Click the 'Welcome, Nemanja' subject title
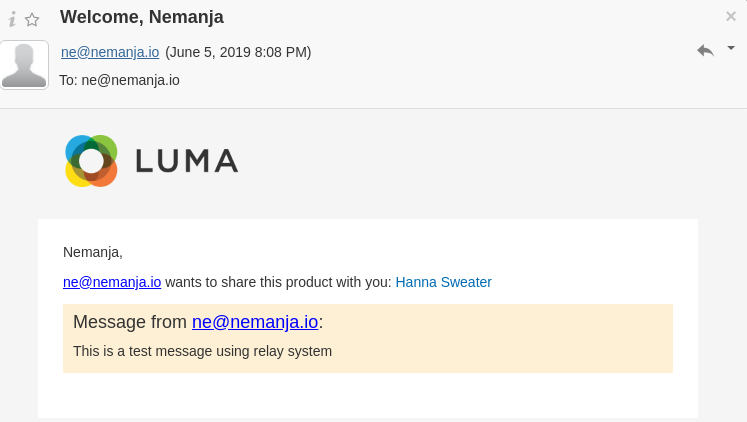This screenshot has height=422, width=747. 142,17
